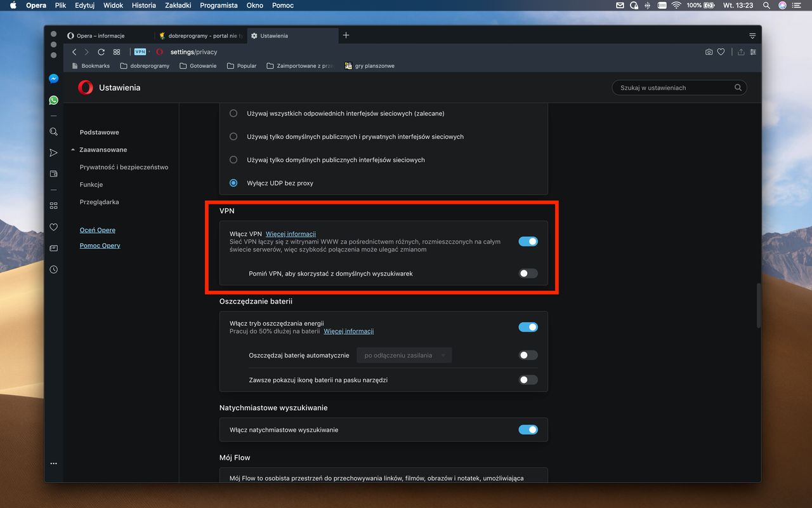Open 'gry planszonwe' bookmark

pyautogui.click(x=369, y=65)
